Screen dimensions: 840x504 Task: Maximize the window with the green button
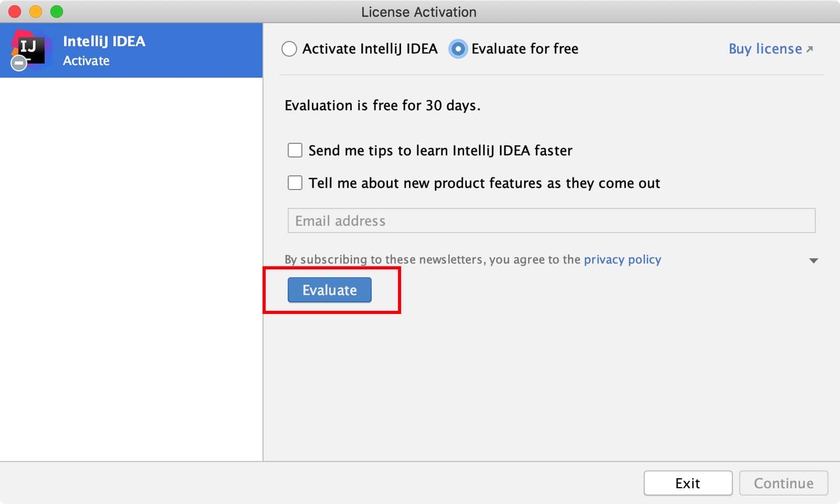pyautogui.click(x=57, y=12)
